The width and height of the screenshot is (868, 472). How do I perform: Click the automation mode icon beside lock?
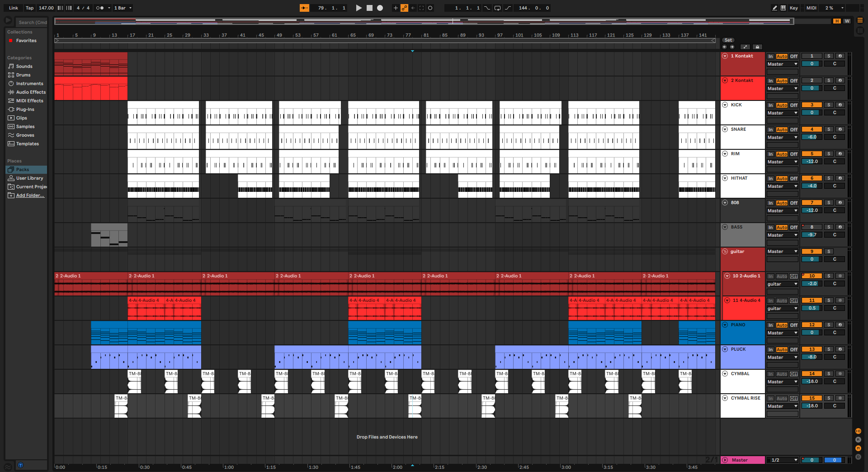tap(745, 47)
